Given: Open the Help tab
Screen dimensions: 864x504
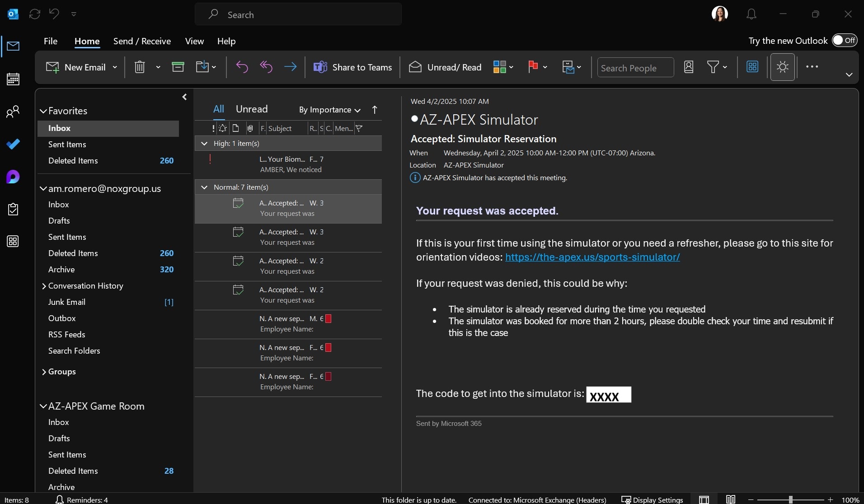Looking at the screenshot, I should tap(226, 41).
